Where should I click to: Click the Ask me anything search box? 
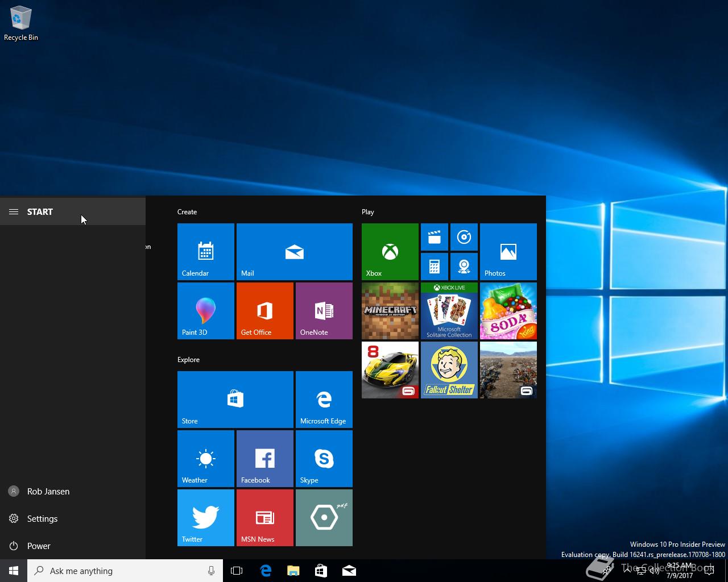coord(125,571)
